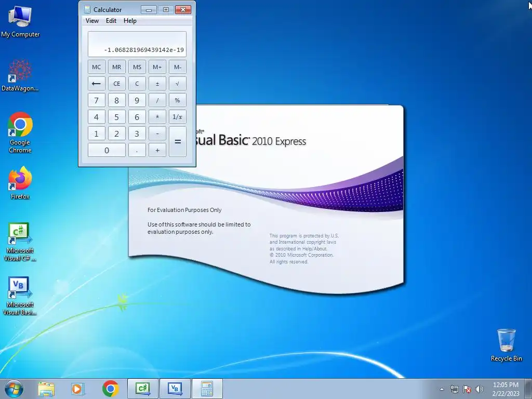This screenshot has height=399, width=532.
Task: Open the My Computer desktop icon
Action: 20,22
